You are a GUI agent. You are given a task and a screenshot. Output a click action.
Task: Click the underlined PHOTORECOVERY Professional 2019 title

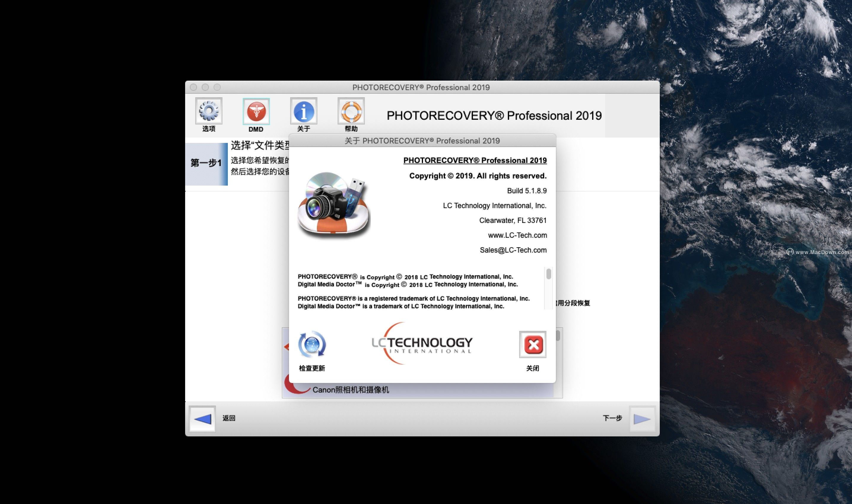click(475, 161)
